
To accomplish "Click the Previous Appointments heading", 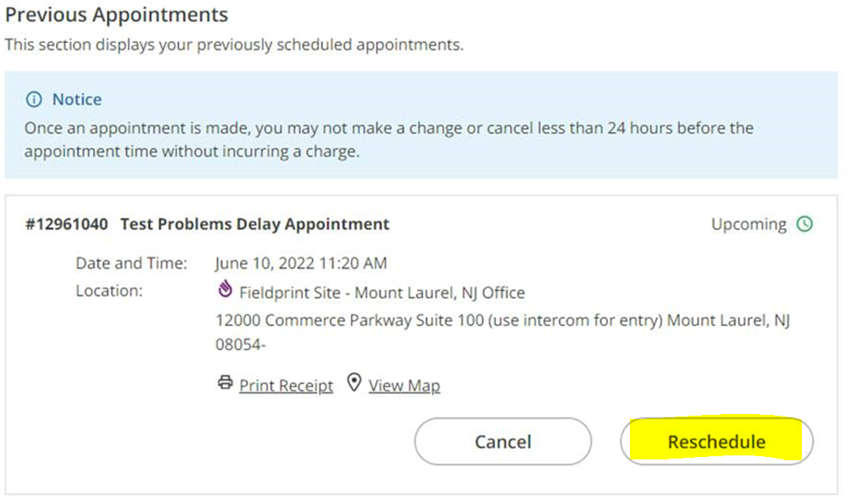I will [x=117, y=15].
